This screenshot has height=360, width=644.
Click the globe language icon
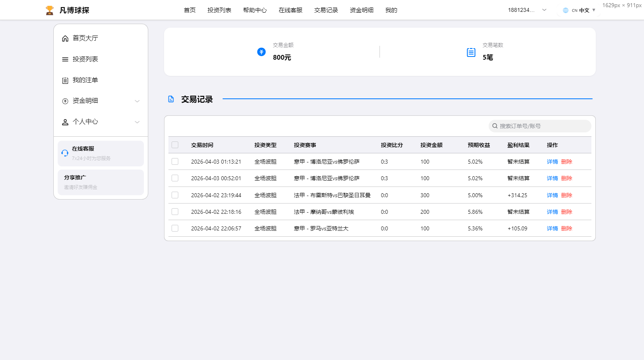click(566, 10)
